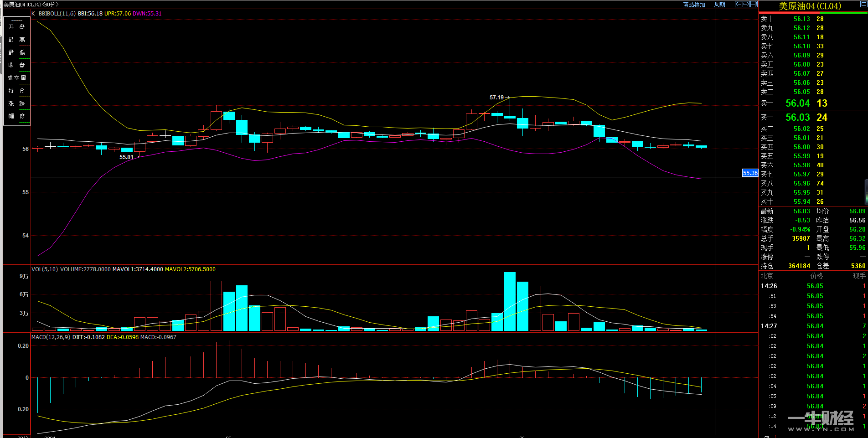This screenshot has height=438, width=868.
Task: Open the 商品叠加 overlay link
Action: tap(694, 5)
